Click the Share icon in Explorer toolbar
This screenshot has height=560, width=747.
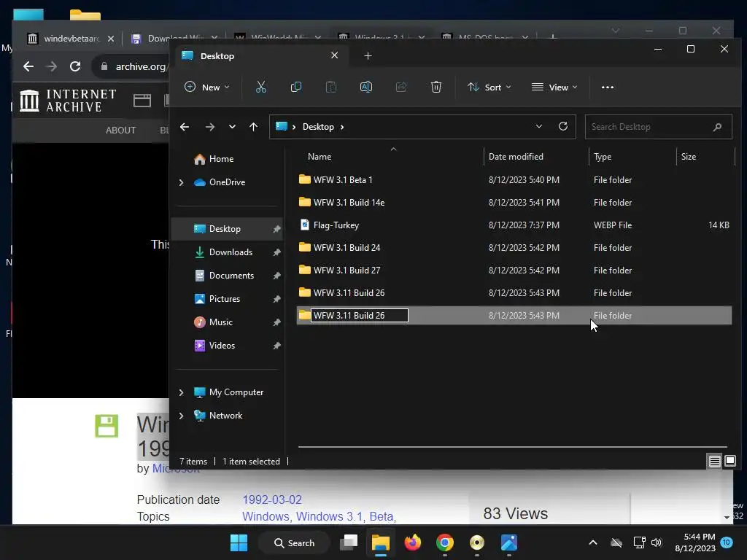pos(401,87)
